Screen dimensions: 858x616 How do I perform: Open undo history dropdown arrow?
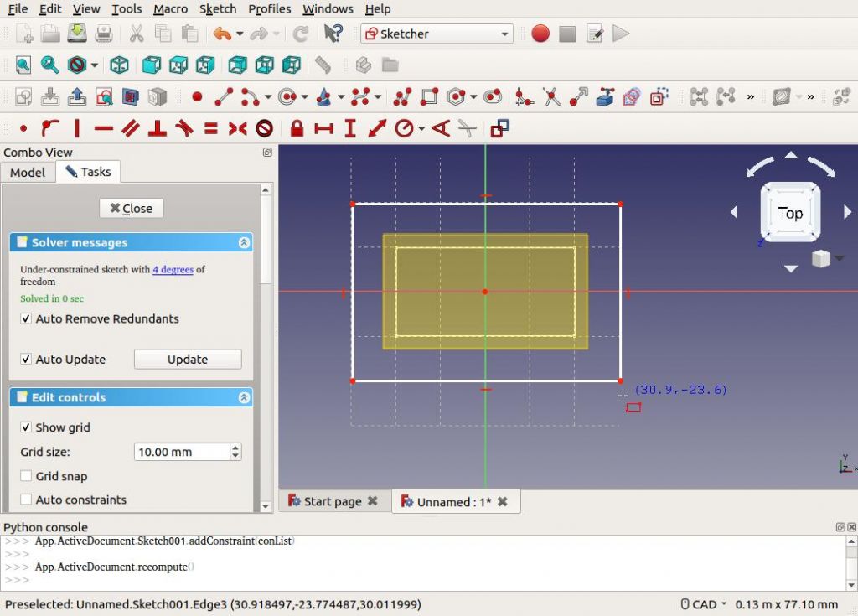point(240,34)
